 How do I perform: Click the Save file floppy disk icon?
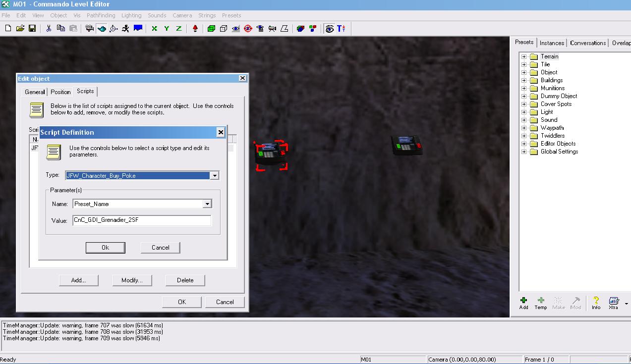32,29
